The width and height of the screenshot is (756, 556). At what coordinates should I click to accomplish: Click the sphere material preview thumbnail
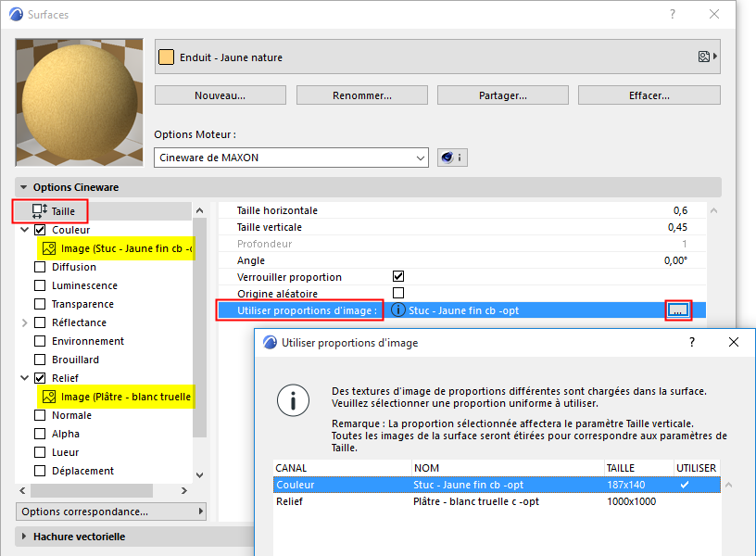pyautogui.click(x=79, y=103)
